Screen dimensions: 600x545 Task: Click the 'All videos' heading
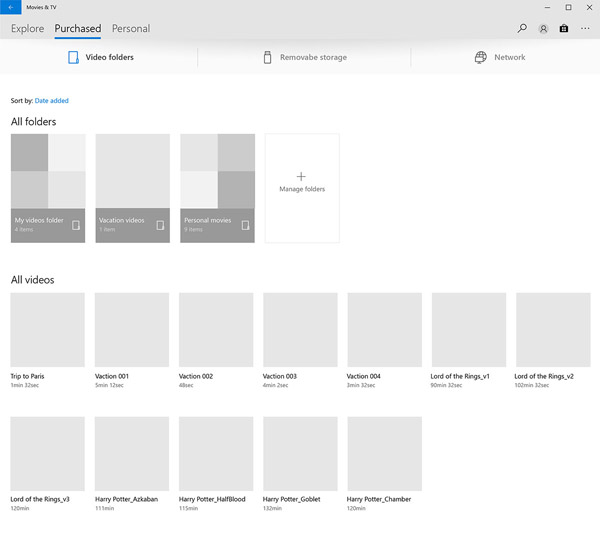(33, 280)
